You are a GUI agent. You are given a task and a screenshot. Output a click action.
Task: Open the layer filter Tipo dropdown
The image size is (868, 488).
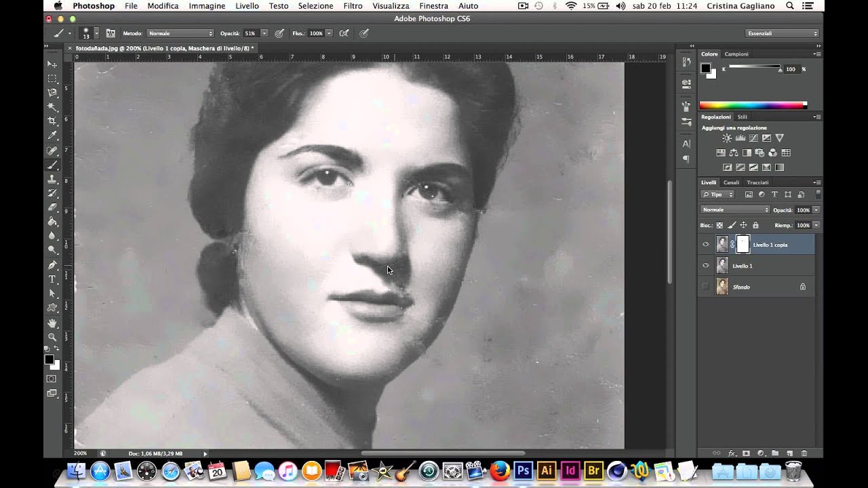[x=719, y=195]
